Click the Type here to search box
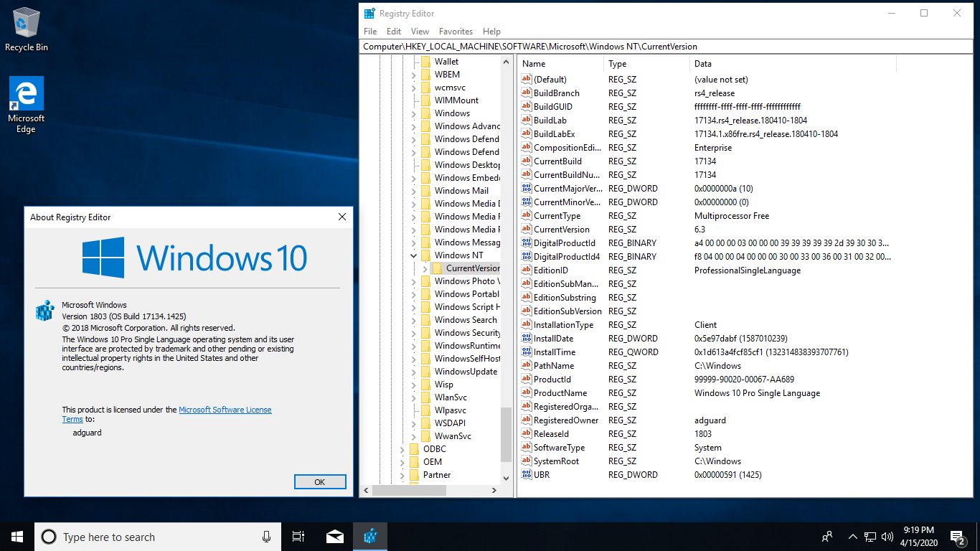980x551 pixels. [x=156, y=537]
